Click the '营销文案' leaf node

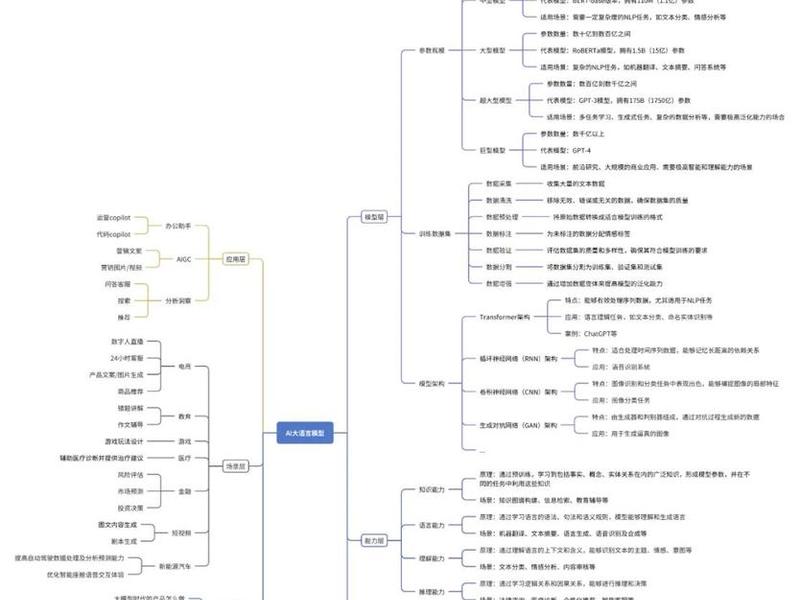point(129,251)
